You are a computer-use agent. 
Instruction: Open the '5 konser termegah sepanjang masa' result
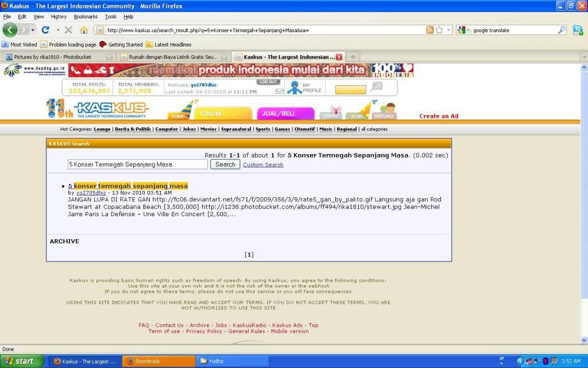[x=128, y=186]
